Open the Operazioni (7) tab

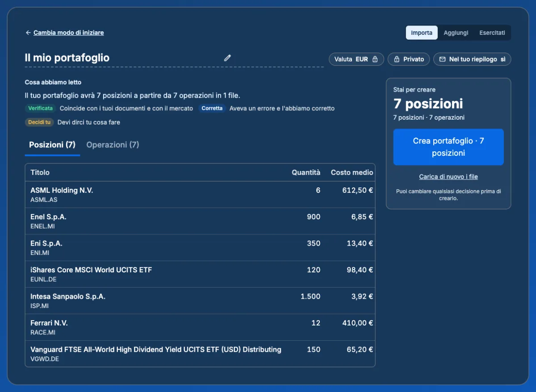tap(113, 145)
